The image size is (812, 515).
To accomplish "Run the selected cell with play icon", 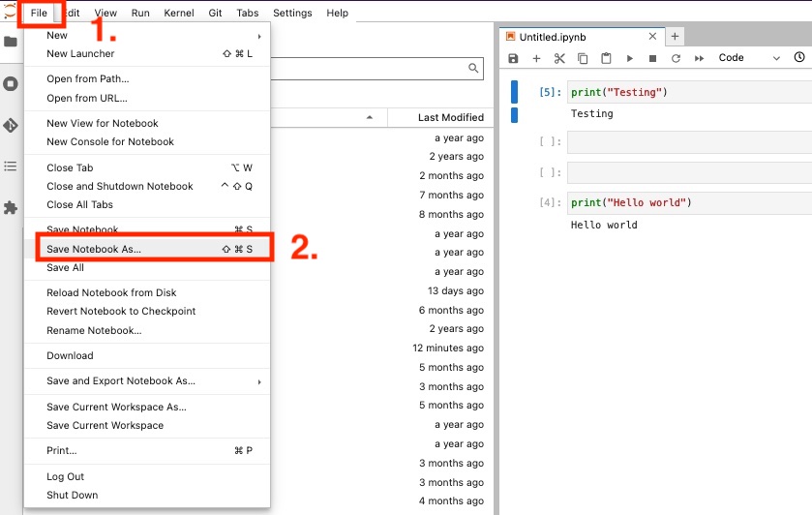I will pyautogui.click(x=630, y=58).
